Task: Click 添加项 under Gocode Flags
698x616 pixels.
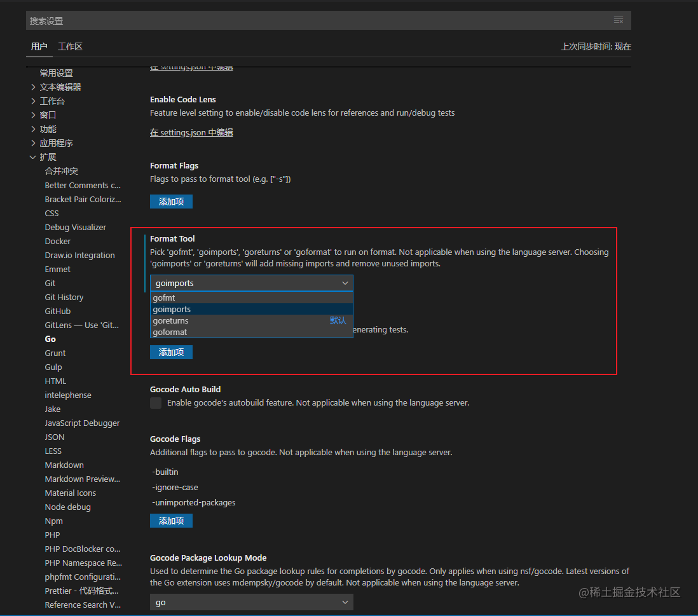Action: coord(170,520)
